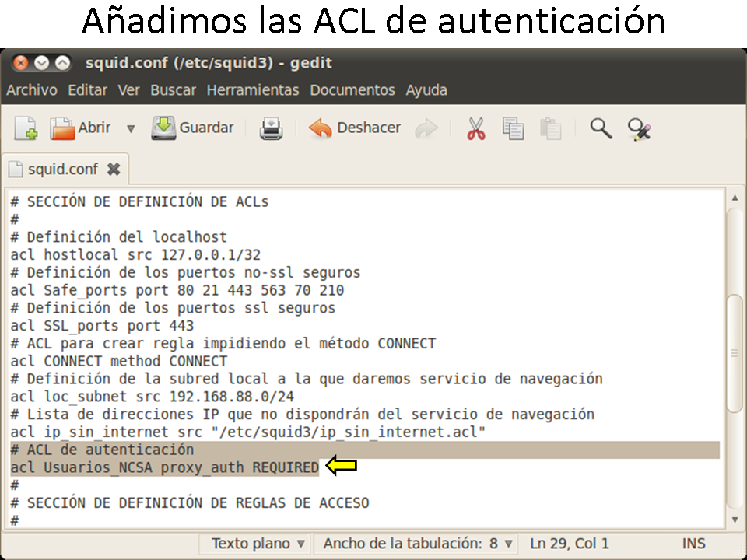Save file using Guardar button
Image resolution: width=747 pixels, height=560 pixels.
(193, 128)
